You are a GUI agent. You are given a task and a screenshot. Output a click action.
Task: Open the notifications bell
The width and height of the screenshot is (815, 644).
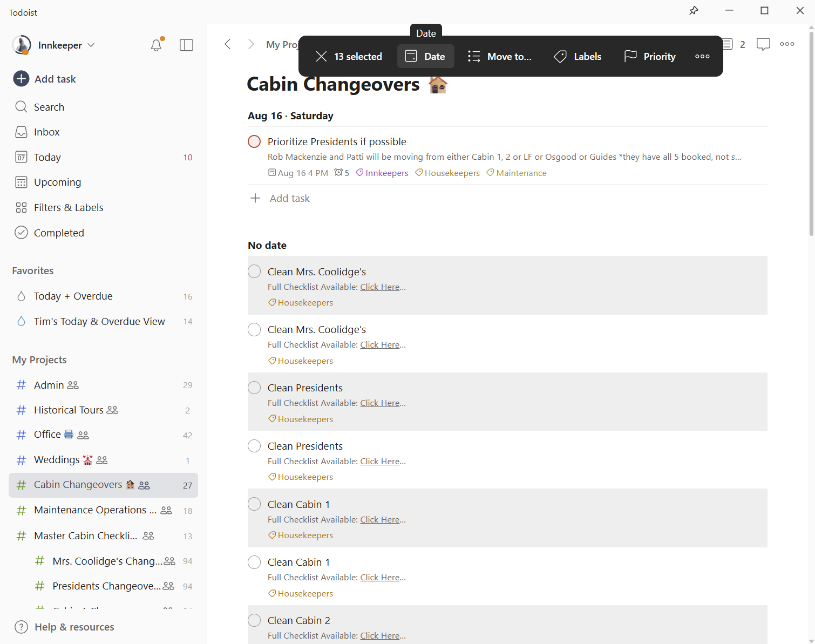point(156,45)
